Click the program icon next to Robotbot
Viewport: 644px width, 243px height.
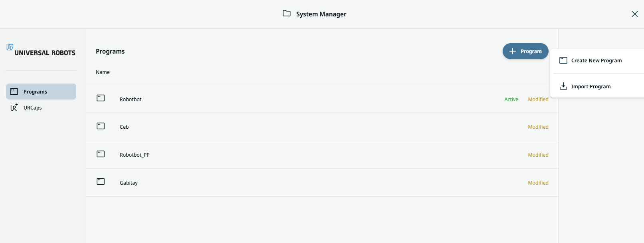coord(101,98)
